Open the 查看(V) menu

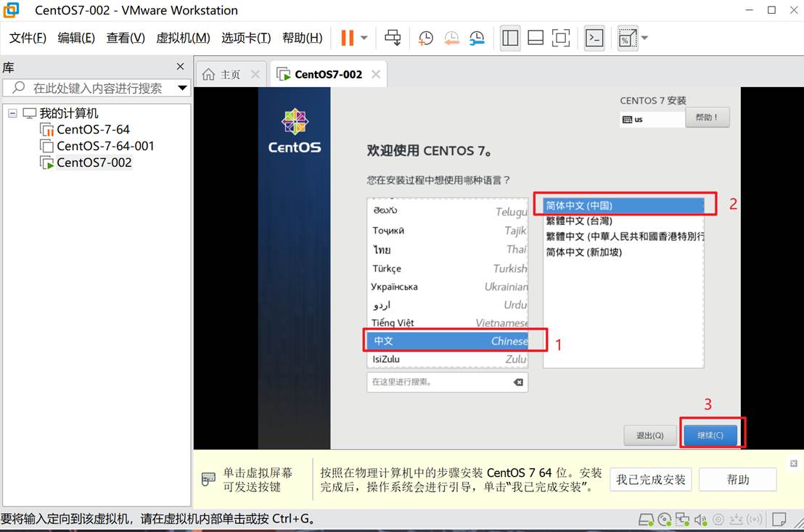[x=126, y=38]
